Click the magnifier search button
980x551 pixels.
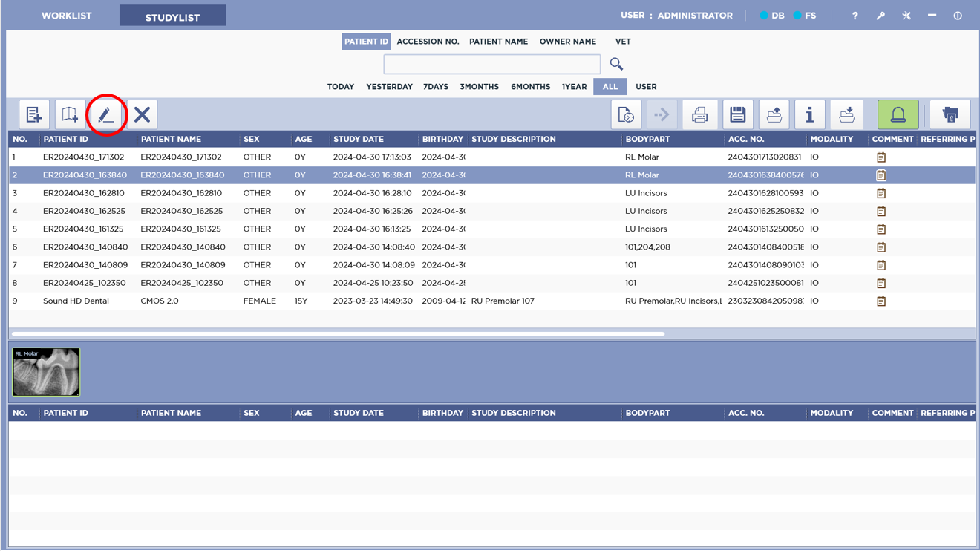(616, 64)
